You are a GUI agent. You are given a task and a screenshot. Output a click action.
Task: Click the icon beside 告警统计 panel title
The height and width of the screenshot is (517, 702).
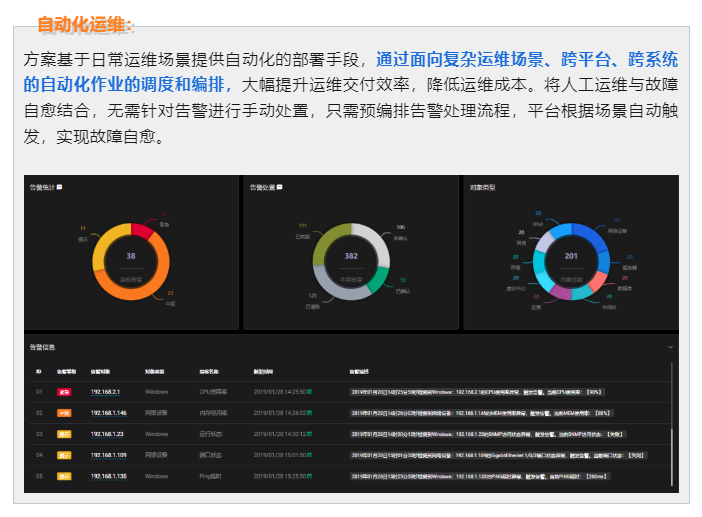(x=60, y=187)
